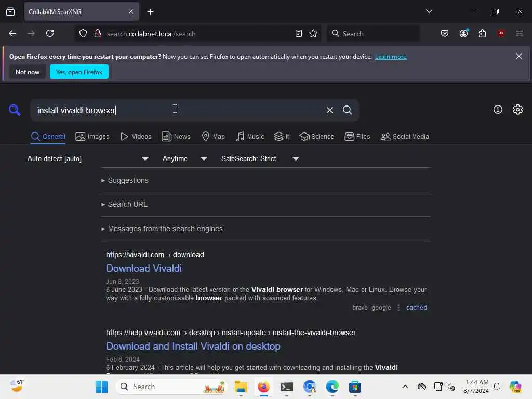Dismiss the Firefox notification bar
The height and width of the screenshot is (399, 532).
519,56
